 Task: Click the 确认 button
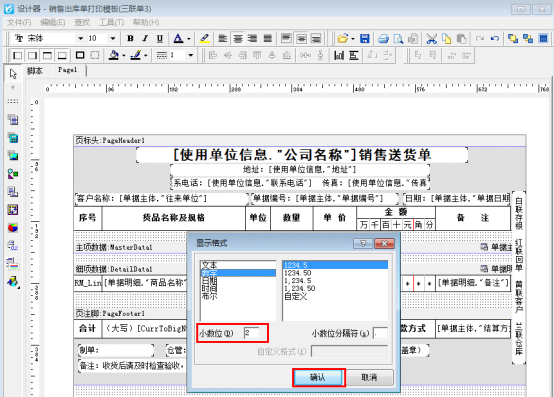click(318, 377)
